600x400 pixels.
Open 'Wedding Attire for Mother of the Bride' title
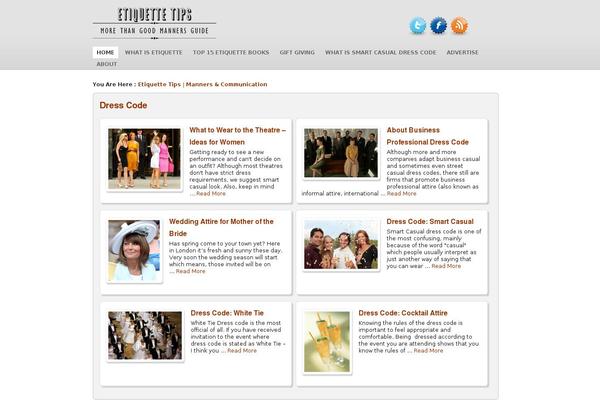coord(221,227)
